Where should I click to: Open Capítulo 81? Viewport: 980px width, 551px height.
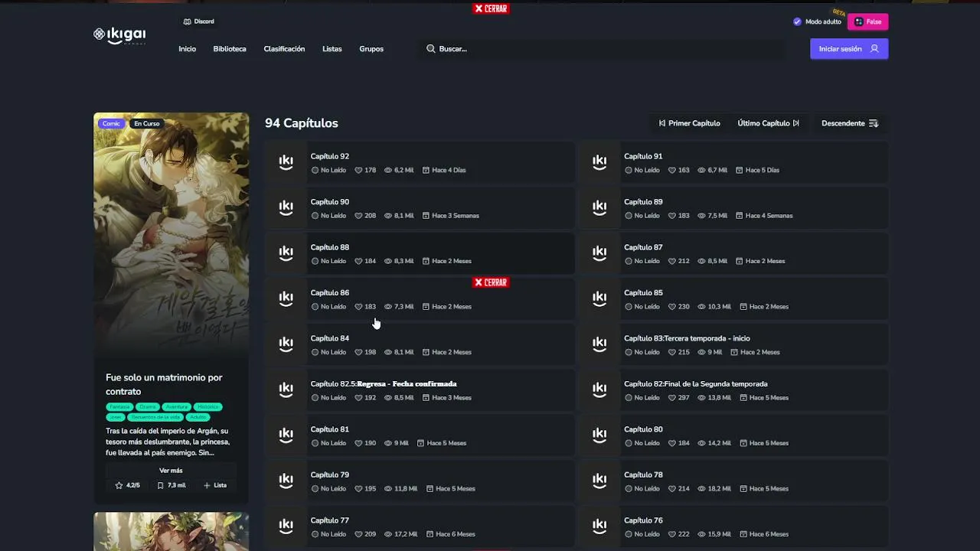click(x=420, y=435)
